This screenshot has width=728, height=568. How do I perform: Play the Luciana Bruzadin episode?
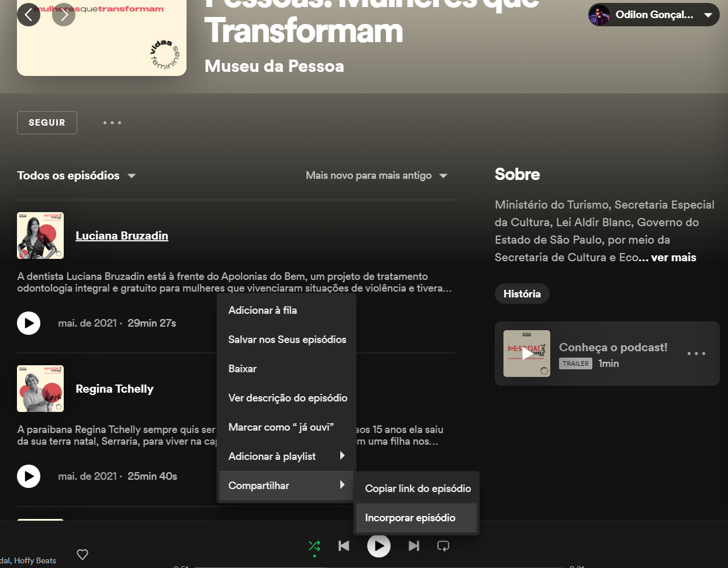(29, 323)
